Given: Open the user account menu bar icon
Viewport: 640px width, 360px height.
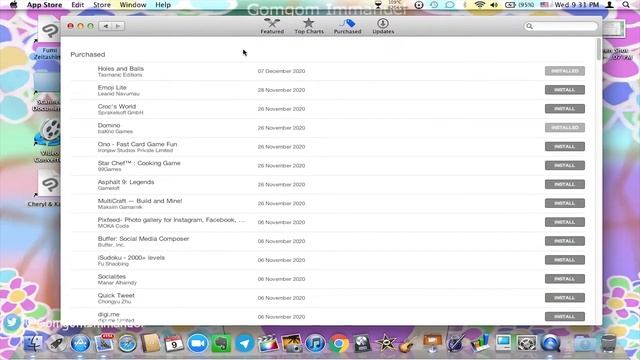Looking at the screenshot, I should (609, 5).
